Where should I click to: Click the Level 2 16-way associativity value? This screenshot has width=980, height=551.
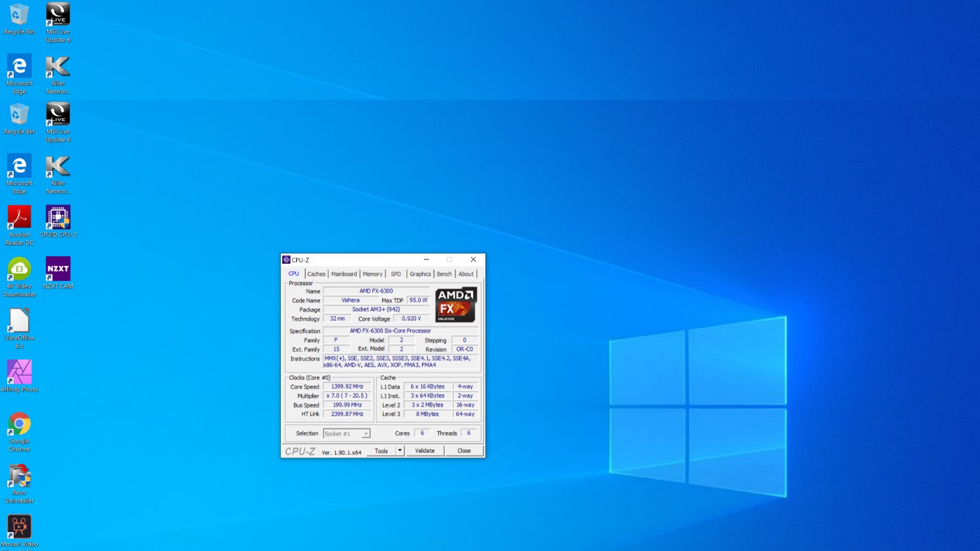(465, 405)
